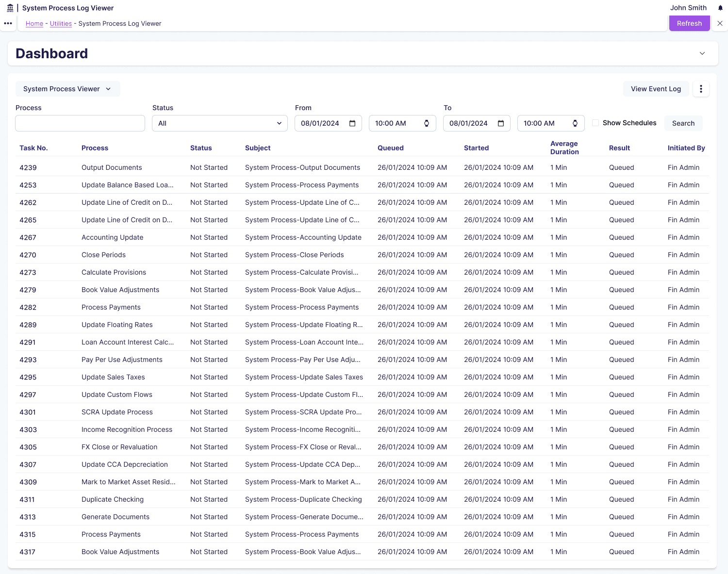Collapse the Dashboard panel chevron
Image resolution: width=728 pixels, height=574 pixels.
[702, 53]
